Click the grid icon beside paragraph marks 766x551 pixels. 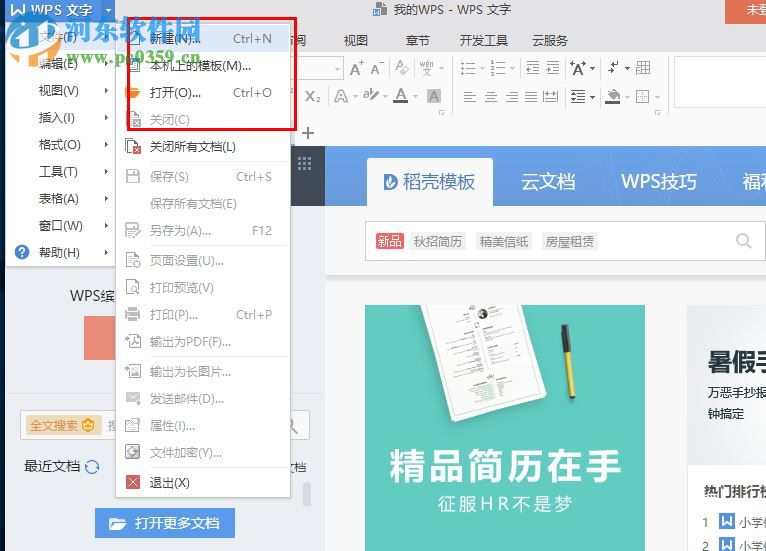(643, 68)
